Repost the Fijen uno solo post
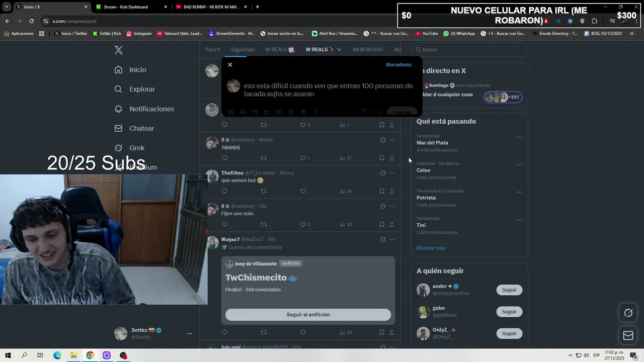The width and height of the screenshot is (644, 362). tap(264, 224)
